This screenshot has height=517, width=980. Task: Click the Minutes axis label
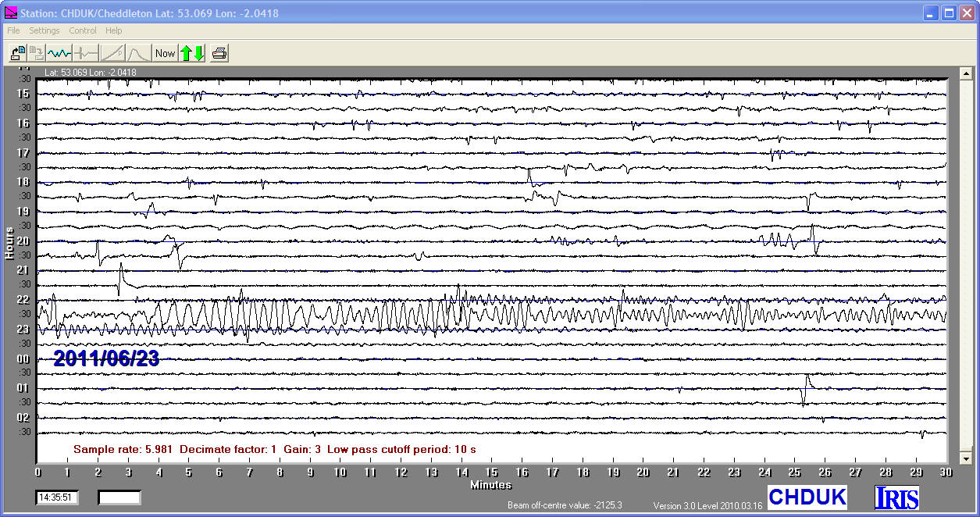tap(491, 485)
